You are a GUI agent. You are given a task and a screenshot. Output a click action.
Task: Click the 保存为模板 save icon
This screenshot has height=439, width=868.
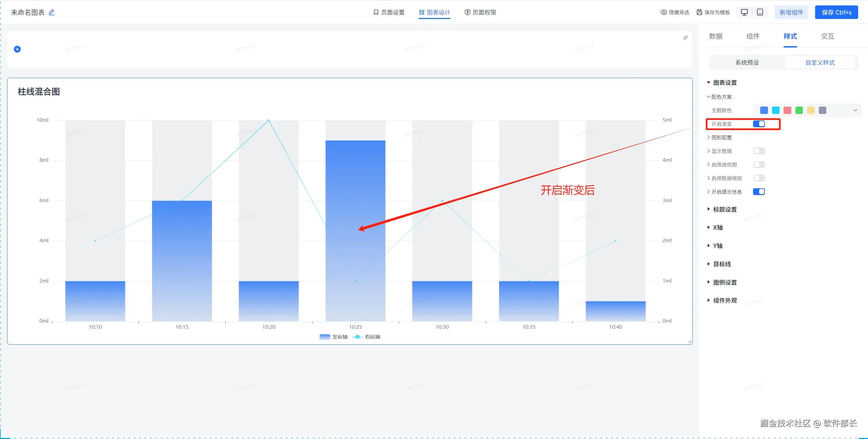tap(699, 13)
